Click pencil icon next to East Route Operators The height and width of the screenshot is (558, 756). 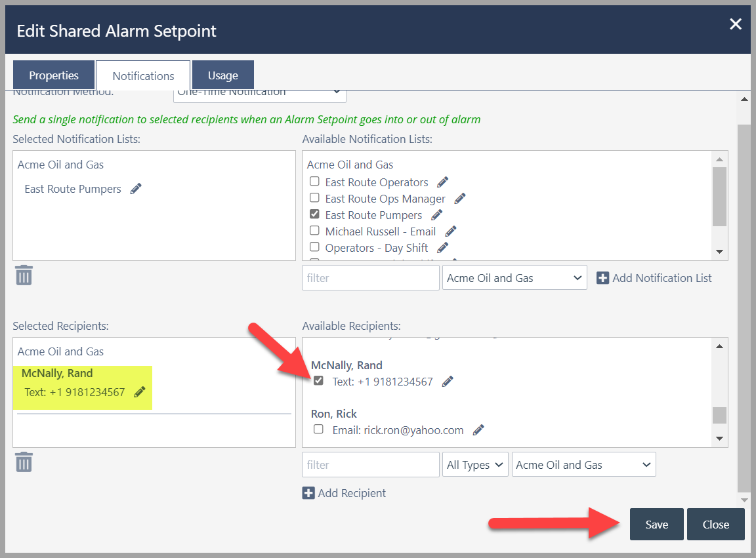442,182
